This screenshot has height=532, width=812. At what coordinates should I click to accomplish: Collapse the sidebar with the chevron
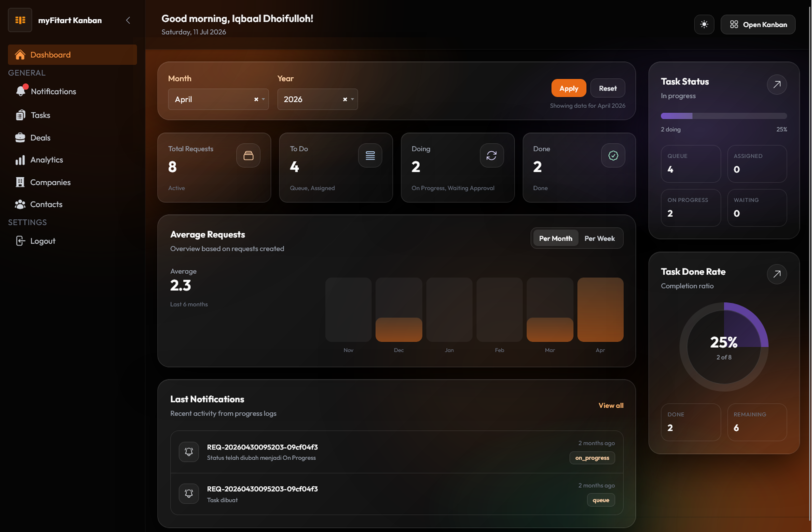point(128,20)
